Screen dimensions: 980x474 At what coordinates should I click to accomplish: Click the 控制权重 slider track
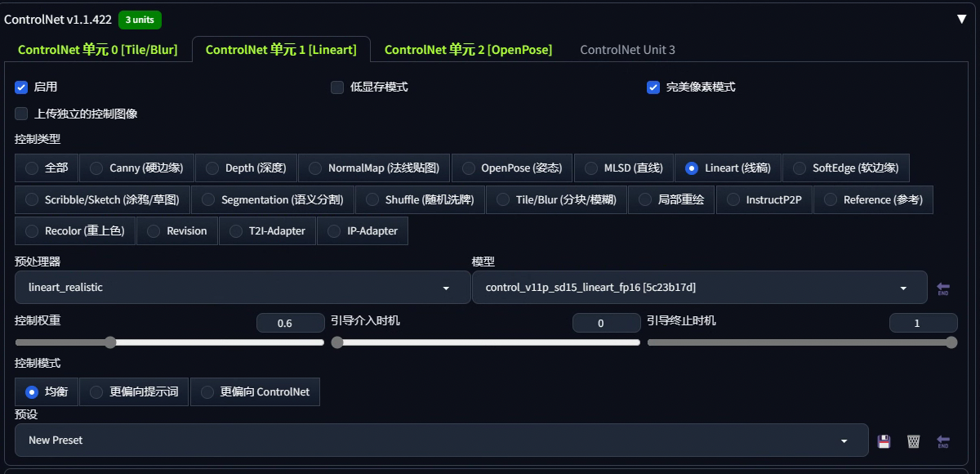169,342
